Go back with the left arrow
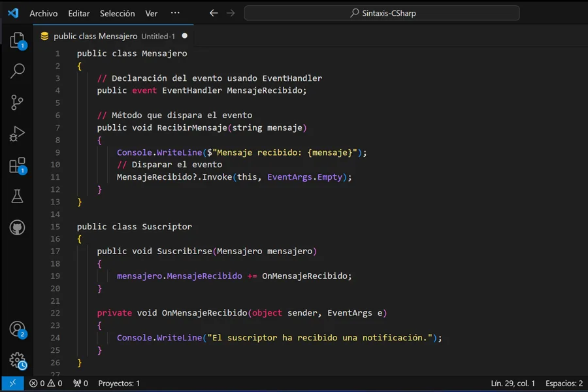This screenshot has height=392, width=588. click(214, 13)
